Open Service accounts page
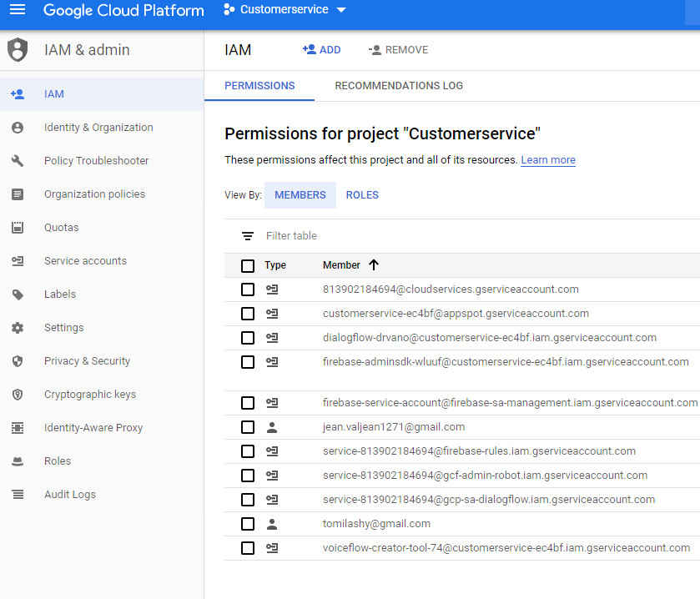Viewport: 700px width, 599px height. 102,260
